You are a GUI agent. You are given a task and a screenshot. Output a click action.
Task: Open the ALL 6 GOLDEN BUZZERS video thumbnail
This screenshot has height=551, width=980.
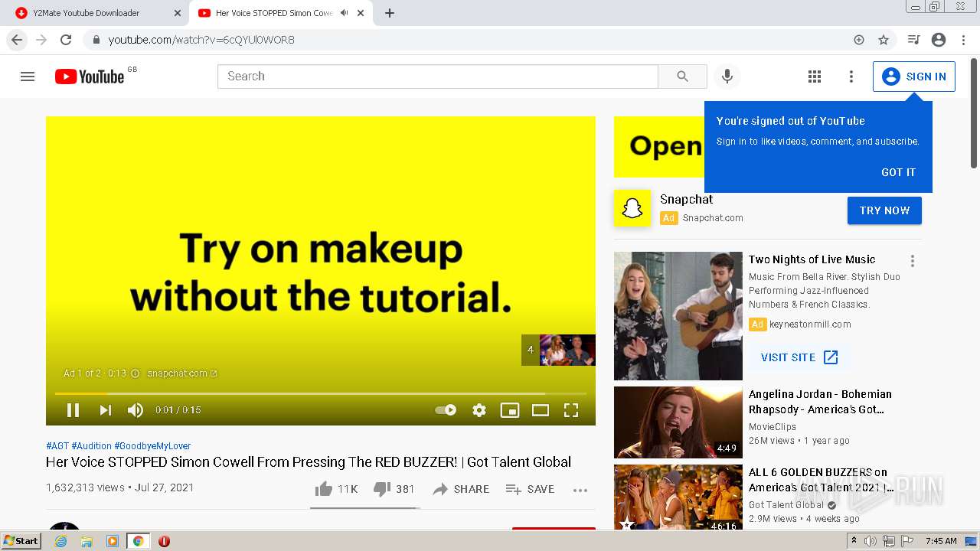point(678,497)
